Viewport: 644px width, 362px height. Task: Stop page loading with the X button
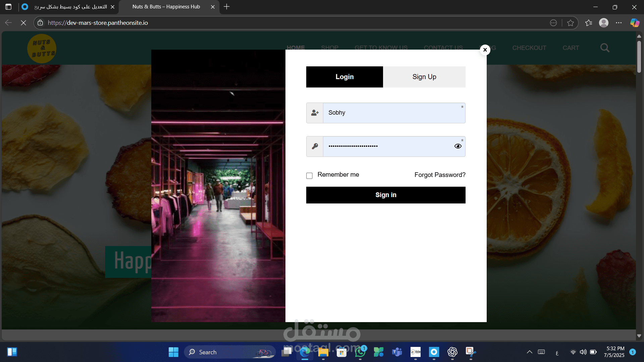click(x=23, y=23)
